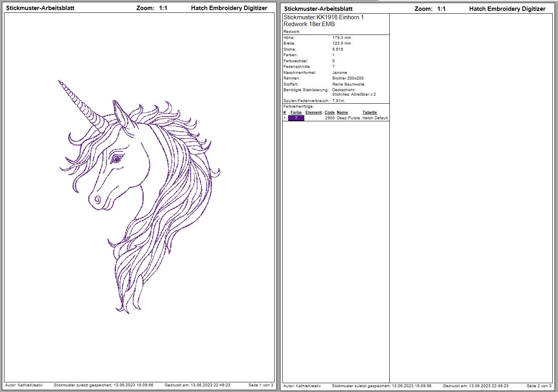558x392 pixels.
Task: Click the Maschinenformat value Janome
Action: click(x=340, y=73)
